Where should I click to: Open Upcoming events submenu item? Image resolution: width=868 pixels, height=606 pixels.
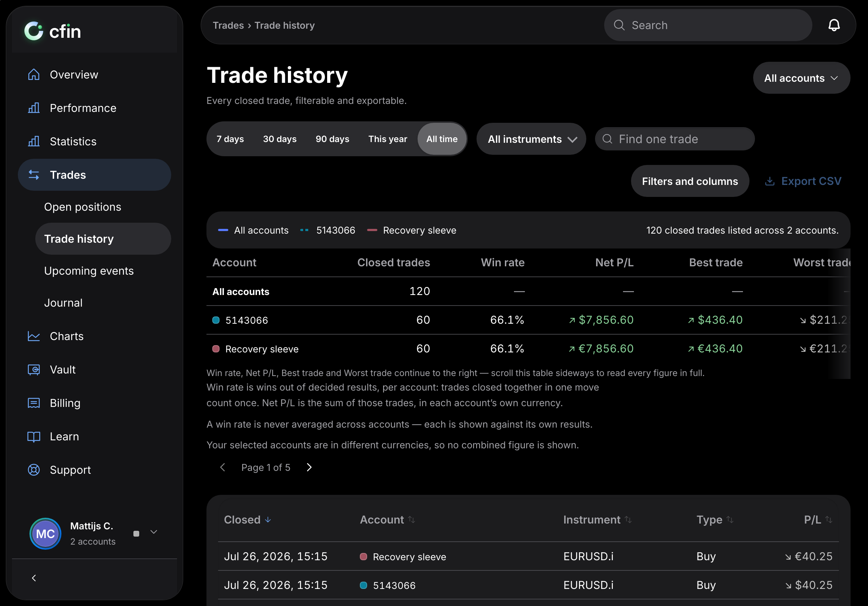point(103,271)
